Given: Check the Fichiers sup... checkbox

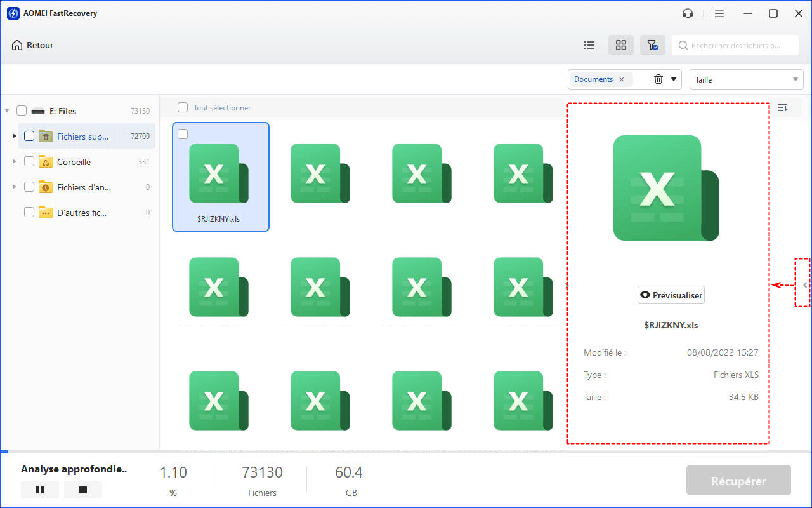Looking at the screenshot, I should point(29,136).
